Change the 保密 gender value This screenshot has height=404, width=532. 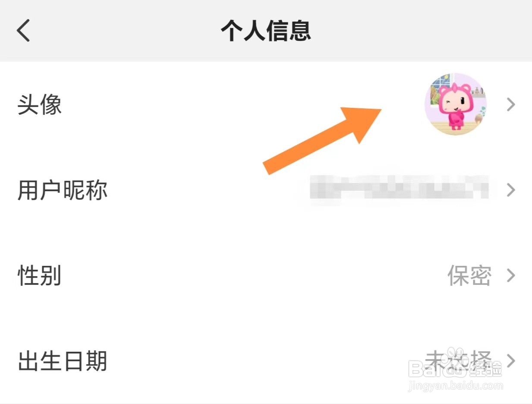point(469,275)
